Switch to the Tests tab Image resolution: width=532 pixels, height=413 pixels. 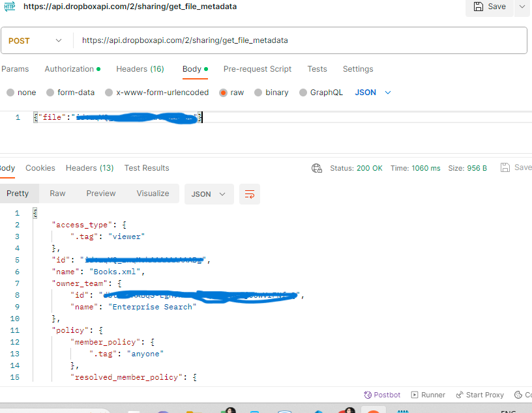[317, 68]
